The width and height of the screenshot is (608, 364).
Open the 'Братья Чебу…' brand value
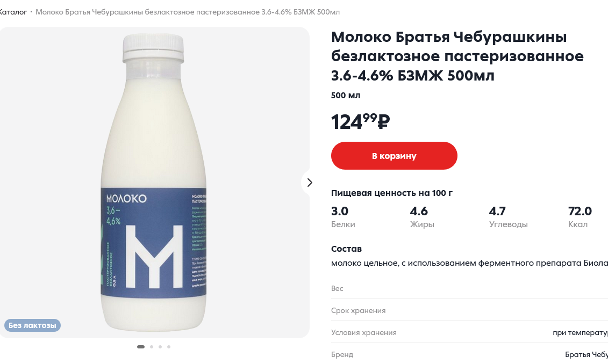coord(586,354)
